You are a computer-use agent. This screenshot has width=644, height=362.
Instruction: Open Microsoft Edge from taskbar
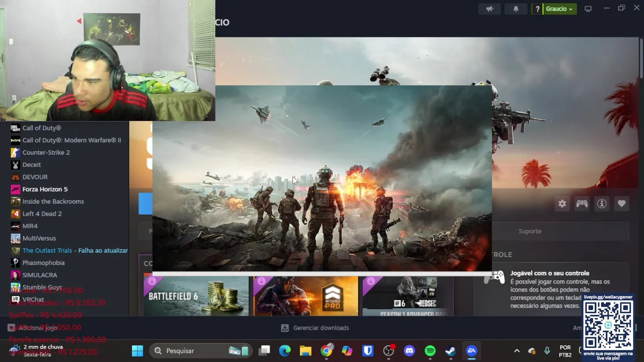coord(285,351)
